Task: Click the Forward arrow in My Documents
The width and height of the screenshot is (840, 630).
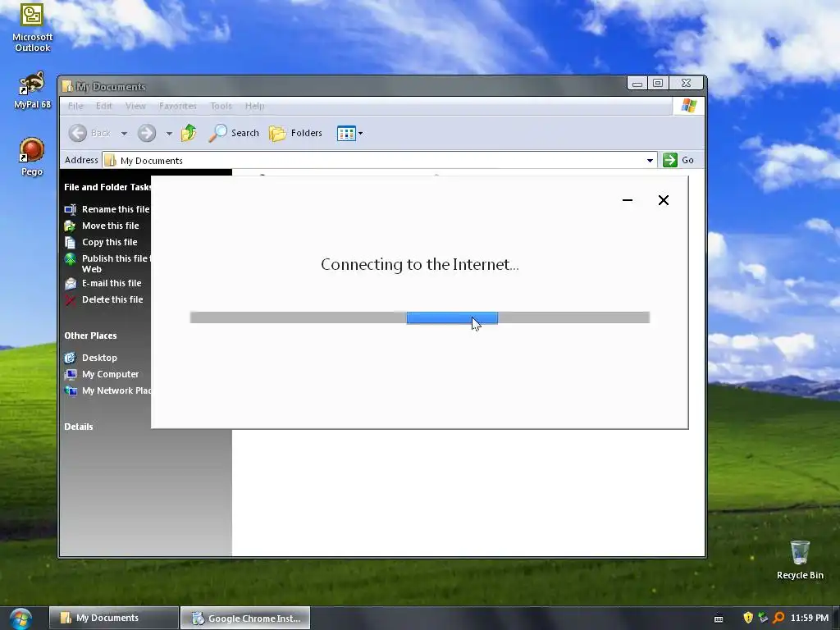Action: [146, 133]
